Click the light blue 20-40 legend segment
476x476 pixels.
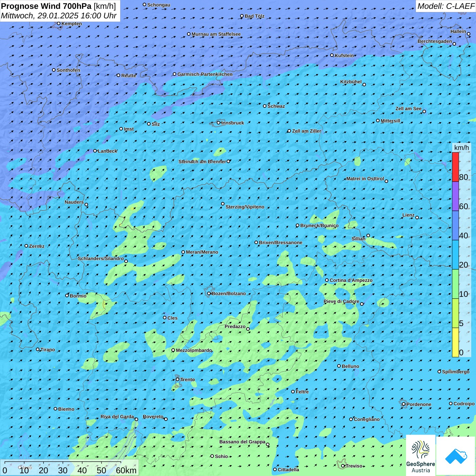[455, 255]
